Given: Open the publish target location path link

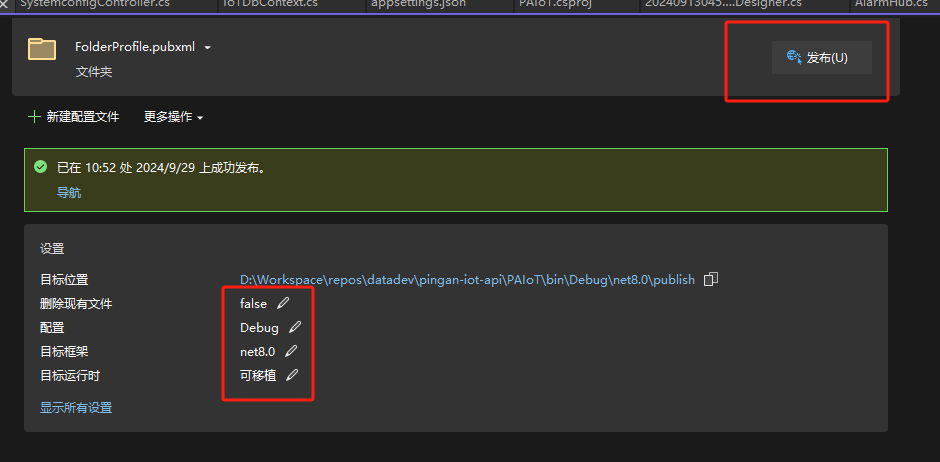Looking at the screenshot, I should coord(467,280).
